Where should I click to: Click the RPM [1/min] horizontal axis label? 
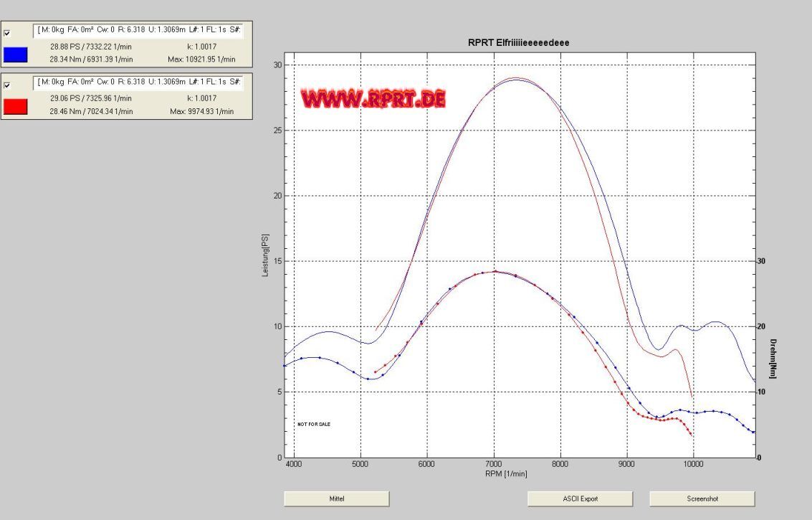point(507,474)
